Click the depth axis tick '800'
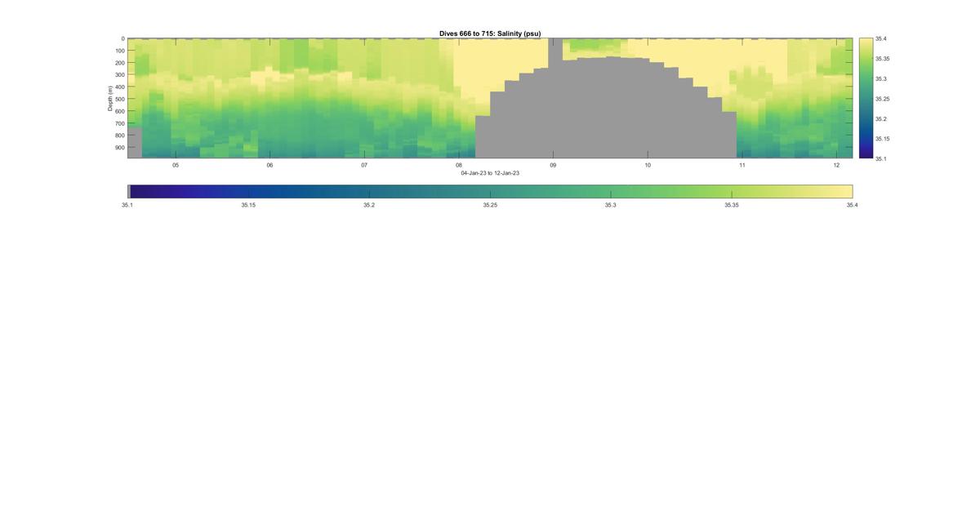 point(120,136)
